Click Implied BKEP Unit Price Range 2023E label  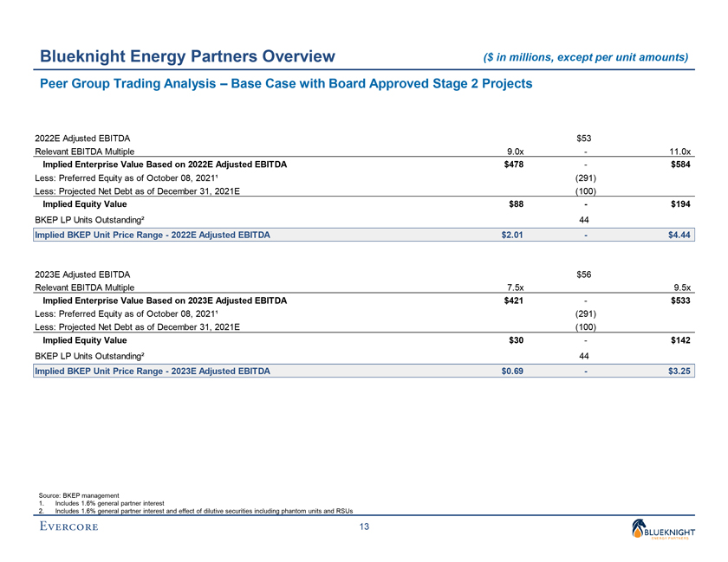tap(153, 371)
